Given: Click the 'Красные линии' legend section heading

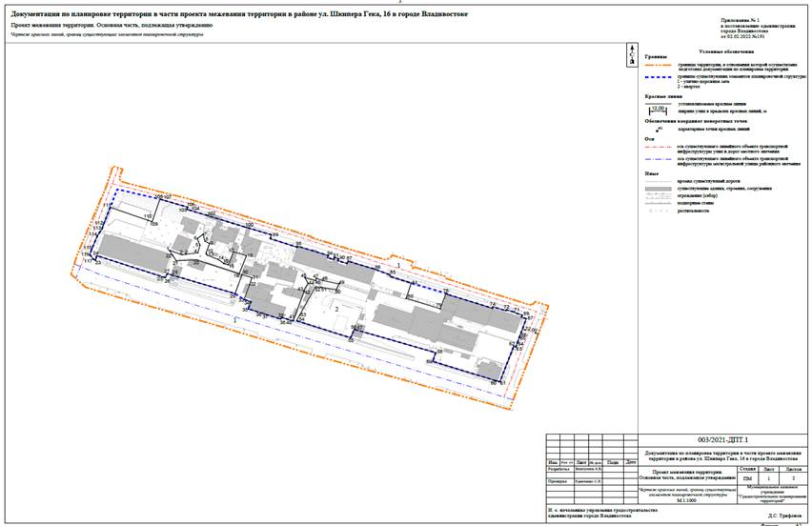Looking at the screenshot, I should pos(663,96).
